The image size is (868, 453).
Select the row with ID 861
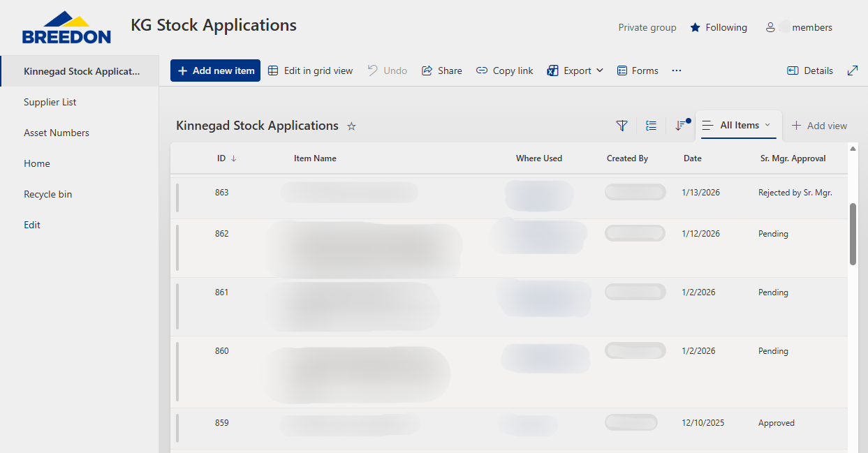pyautogui.click(x=509, y=306)
